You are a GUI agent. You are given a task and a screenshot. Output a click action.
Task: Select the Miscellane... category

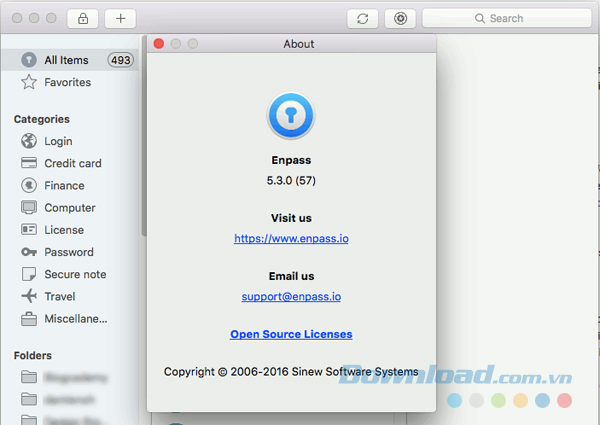(76, 319)
